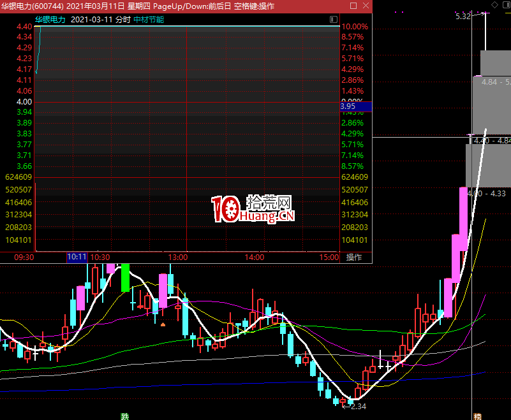Close the 华银电力 intraday popup window
This screenshot has width=511, height=420.
[x=366, y=6]
